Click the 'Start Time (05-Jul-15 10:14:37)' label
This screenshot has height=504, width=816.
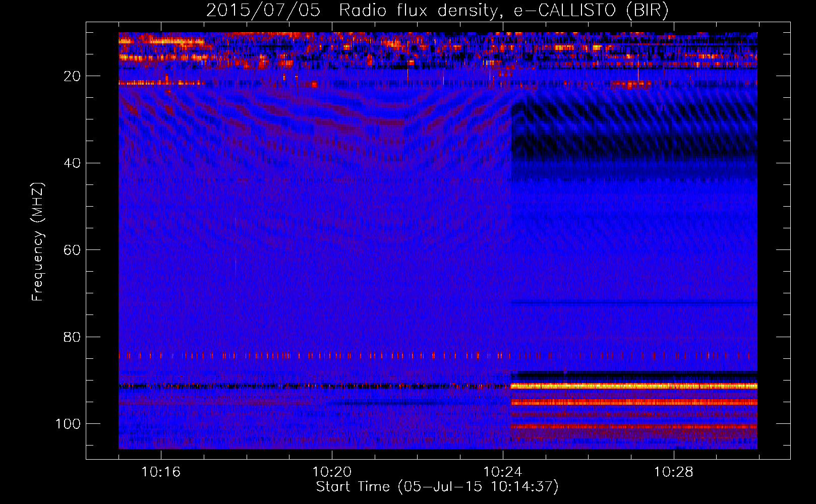pyautogui.click(x=437, y=487)
